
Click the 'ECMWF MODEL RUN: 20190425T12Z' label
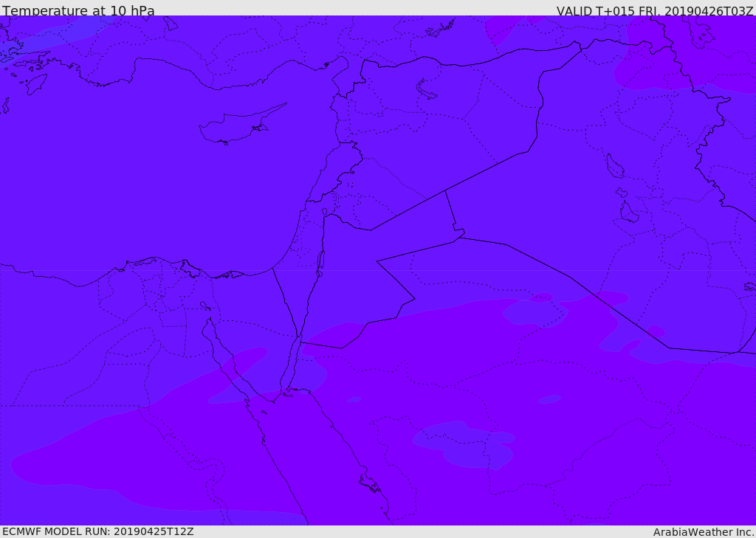pos(98,531)
